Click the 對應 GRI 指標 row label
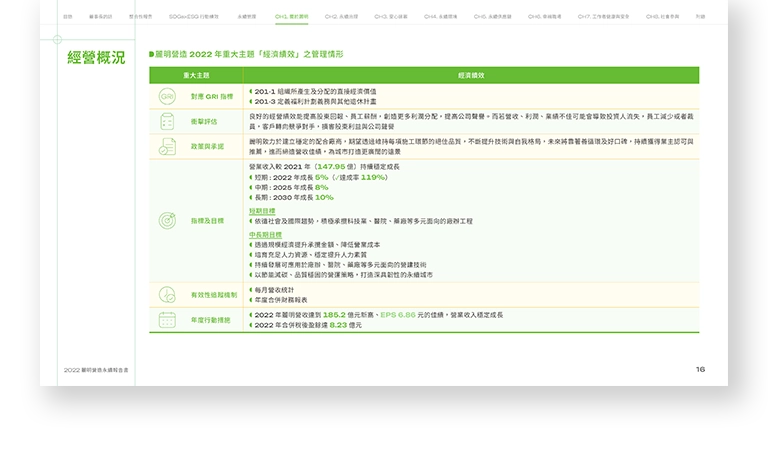Image resolution: width=768 pixels, height=466 pixels. point(212,97)
